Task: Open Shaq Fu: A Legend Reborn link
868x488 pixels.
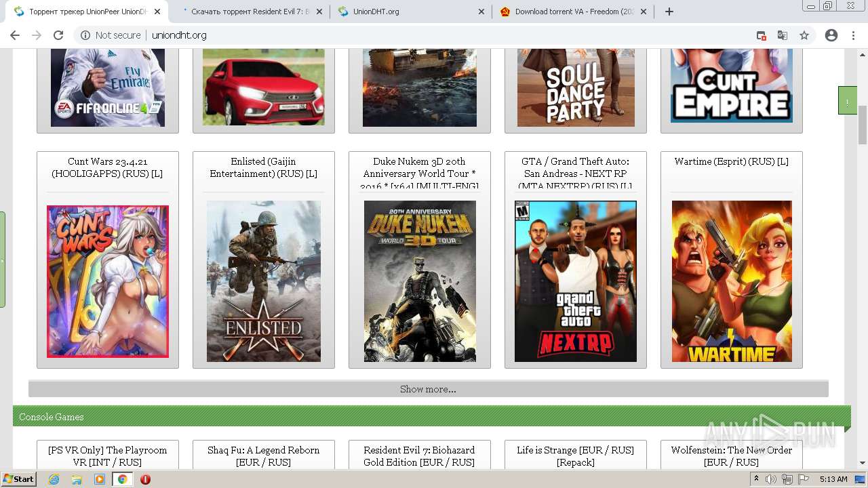Action: [264, 456]
